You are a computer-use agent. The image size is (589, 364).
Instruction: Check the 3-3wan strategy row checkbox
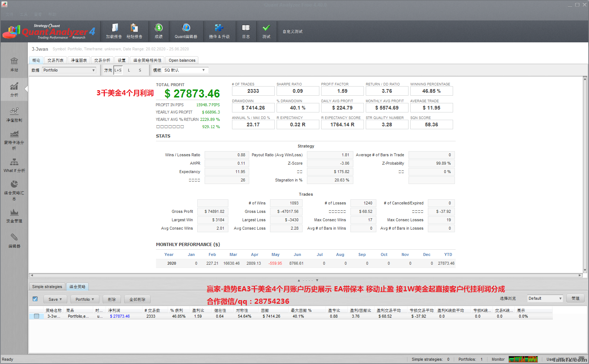point(37,316)
